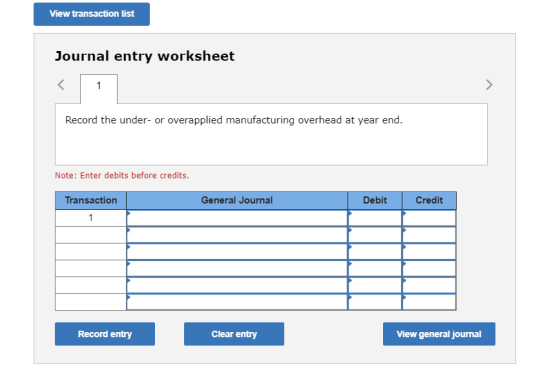560x385 pixels.
Task: Click the Journal entry worksheet heading
Action: click(x=145, y=56)
